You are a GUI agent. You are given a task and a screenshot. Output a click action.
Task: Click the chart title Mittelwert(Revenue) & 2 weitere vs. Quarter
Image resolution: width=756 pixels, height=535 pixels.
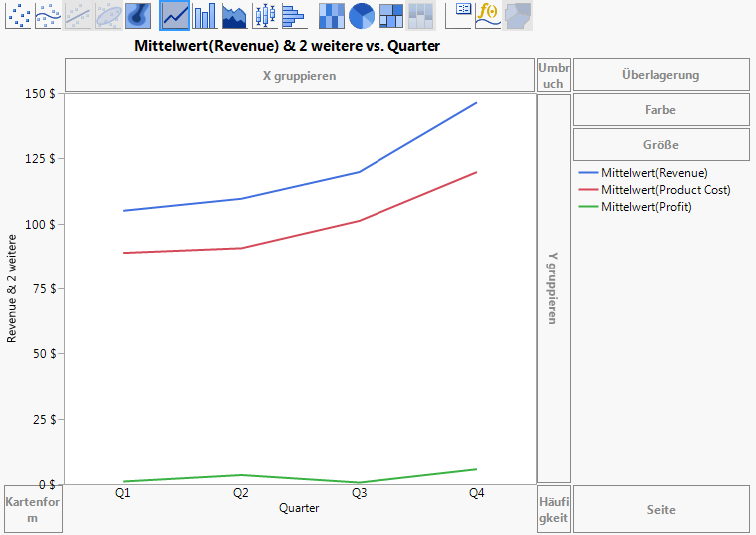(x=287, y=46)
